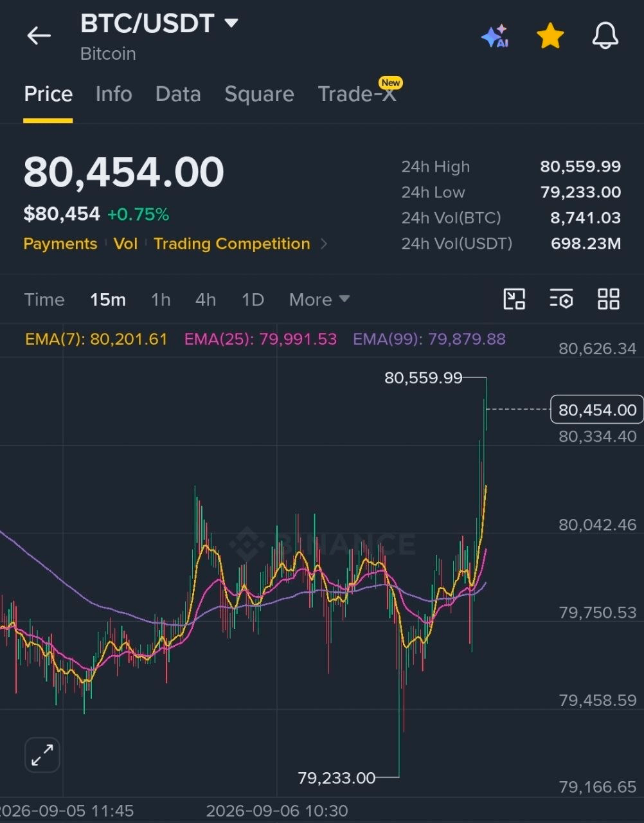Toggle the favorite star for BTC/USDT
This screenshot has width=644, height=823.
tap(550, 36)
